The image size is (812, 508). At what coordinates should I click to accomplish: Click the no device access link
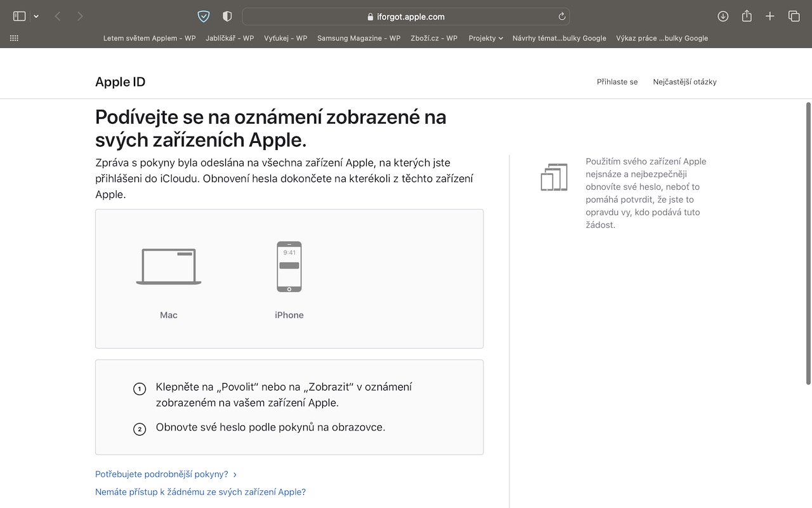pyautogui.click(x=200, y=492)
